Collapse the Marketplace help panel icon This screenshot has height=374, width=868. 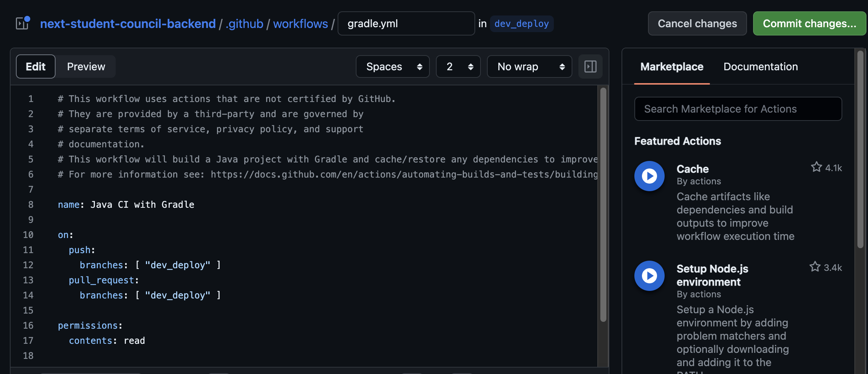590,66
